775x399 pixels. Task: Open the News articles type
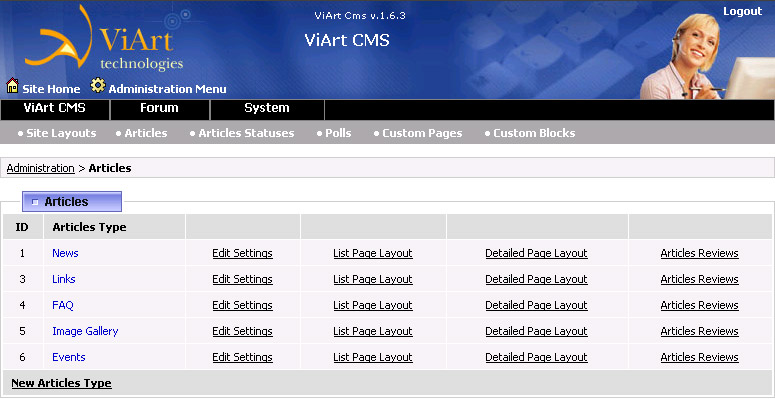pos(65,253)
